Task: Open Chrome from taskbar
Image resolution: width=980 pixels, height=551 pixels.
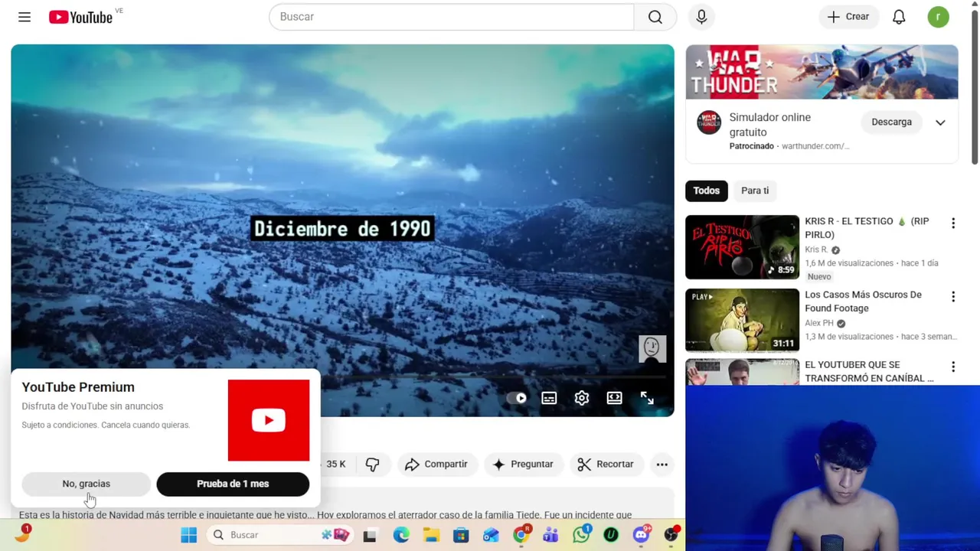Action: point(521,535)
